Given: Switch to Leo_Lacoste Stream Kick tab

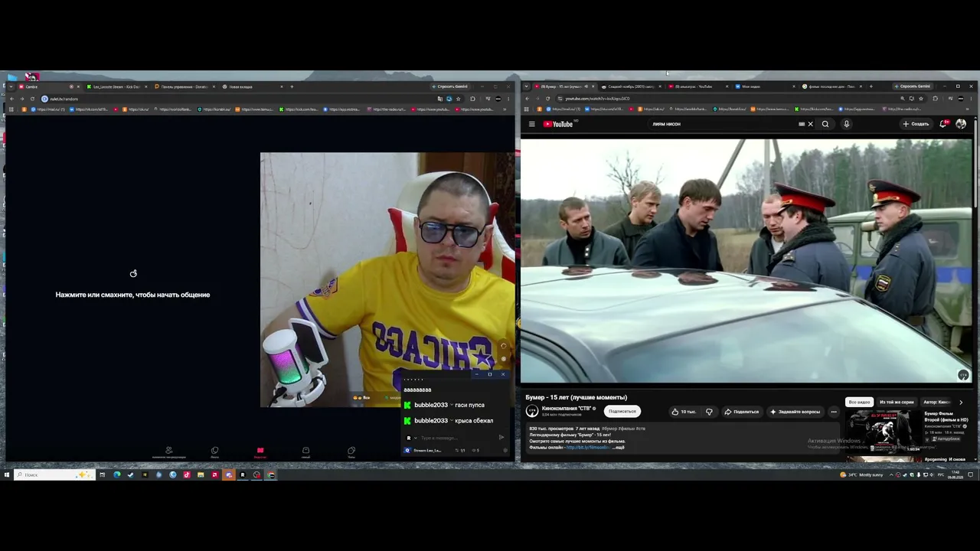Looking at the screenshot, I should click(x=116, y=86).
